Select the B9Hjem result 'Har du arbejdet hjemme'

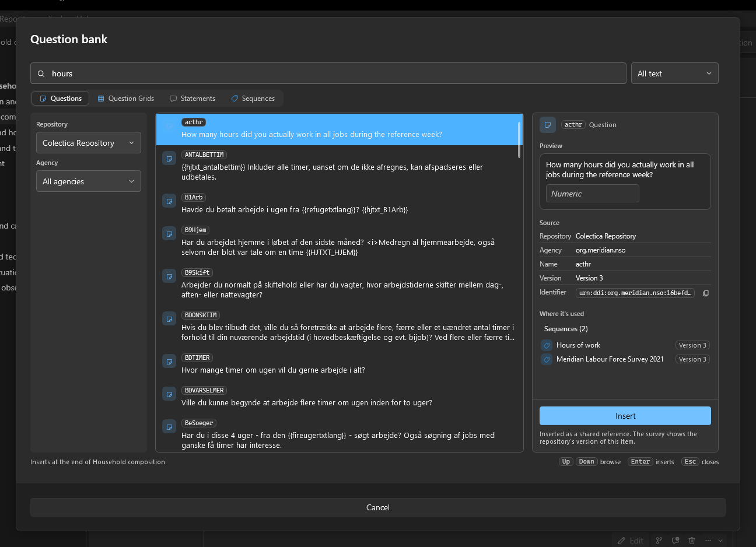point(339,241)
